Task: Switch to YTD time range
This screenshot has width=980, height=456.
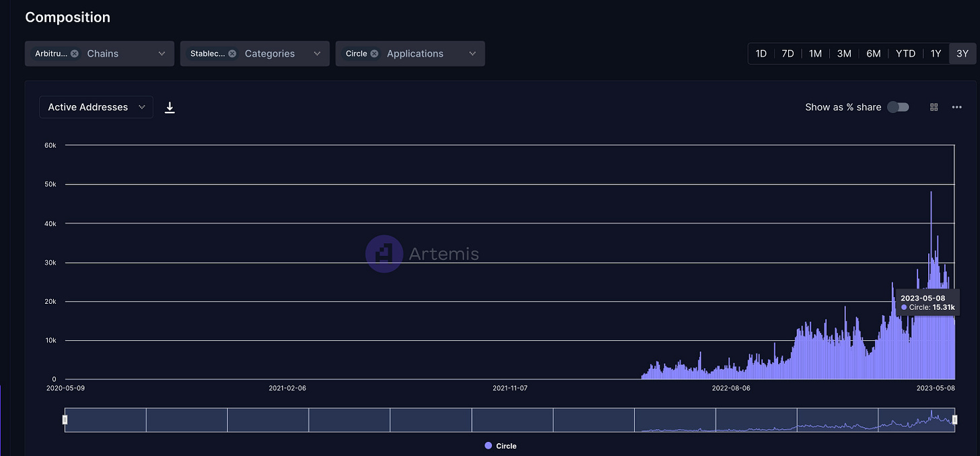Action: click(x=905, y=53)
